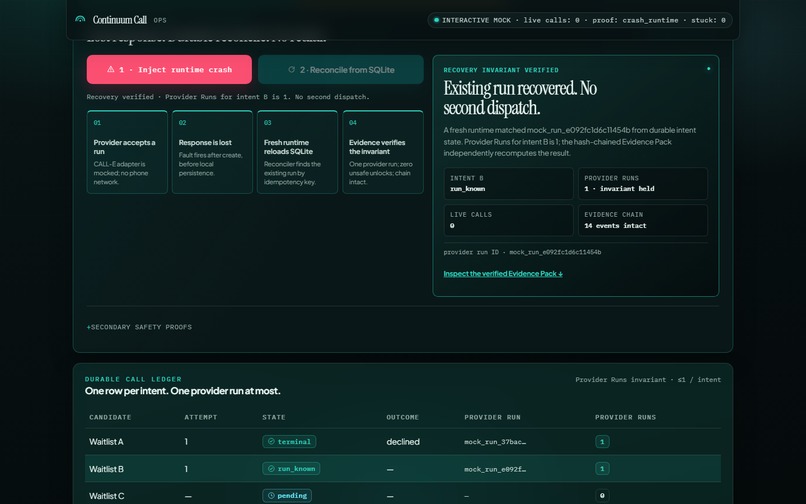This screenshot has width=806, height=504.
Task: Click the Intent B run_known tile
Action: 508,184
